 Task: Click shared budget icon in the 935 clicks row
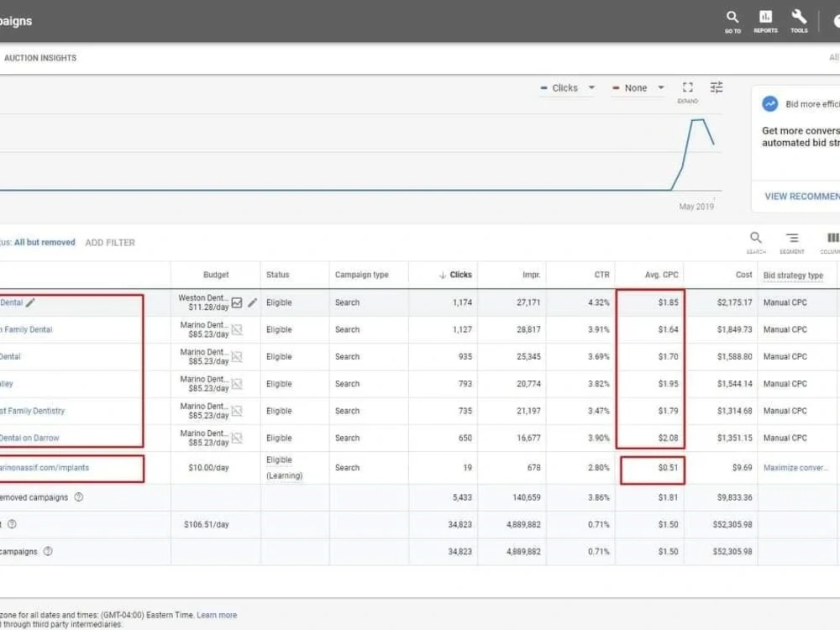tap(237, 357)
